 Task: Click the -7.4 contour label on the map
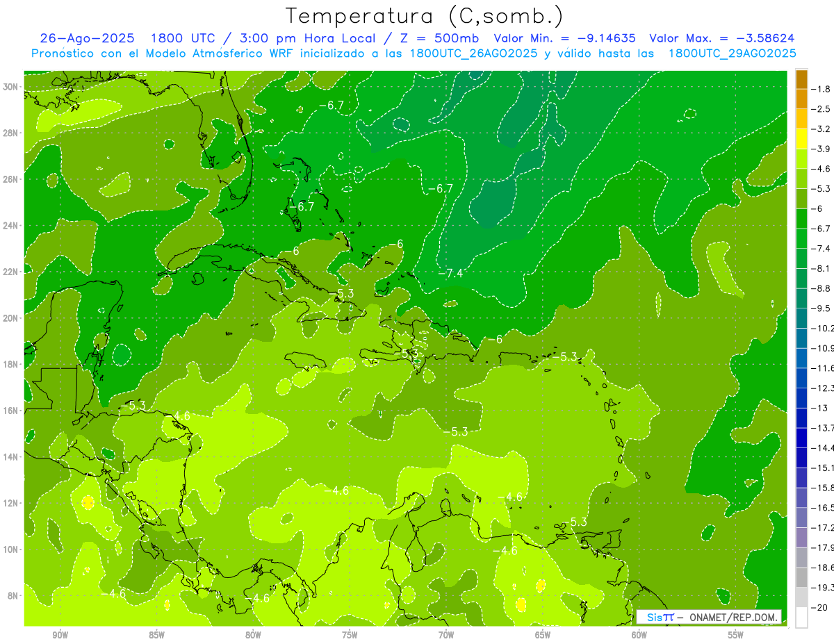pos(450,273)
